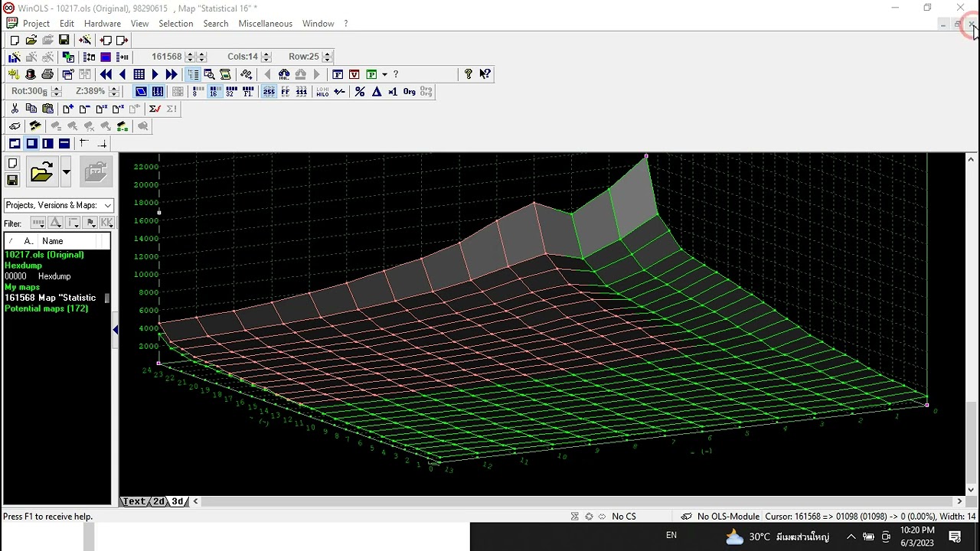
Task: Click the save floppy disk icon in toolbar
Action: pos(64,40)
